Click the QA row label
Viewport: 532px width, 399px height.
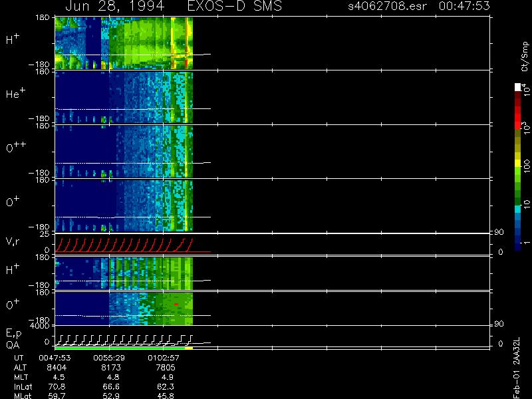[x=13, y=345]
